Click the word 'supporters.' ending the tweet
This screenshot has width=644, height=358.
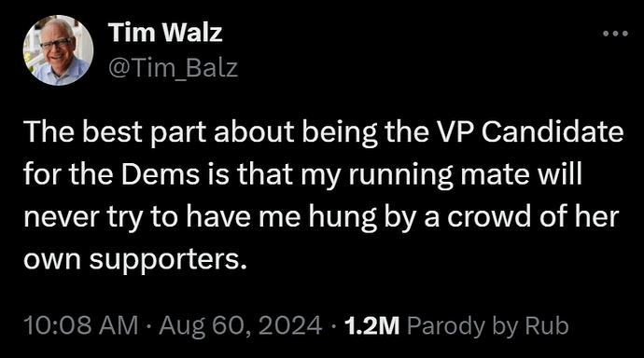pos(168,260)
